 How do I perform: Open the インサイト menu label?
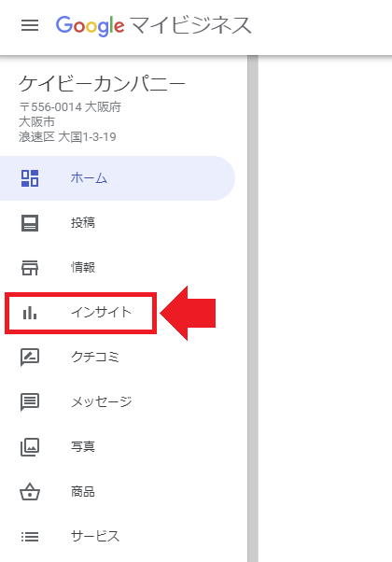point(102,312)
